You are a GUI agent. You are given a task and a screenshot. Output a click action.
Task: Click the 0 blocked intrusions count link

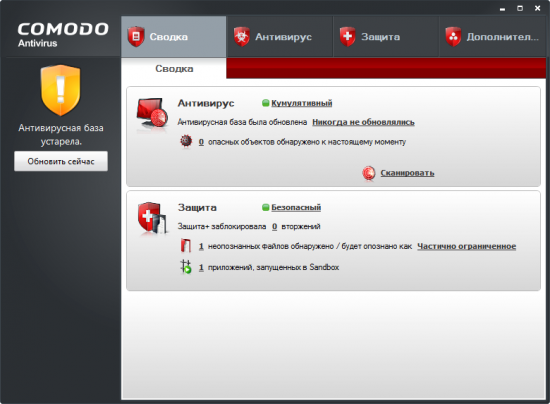[274, 227]
